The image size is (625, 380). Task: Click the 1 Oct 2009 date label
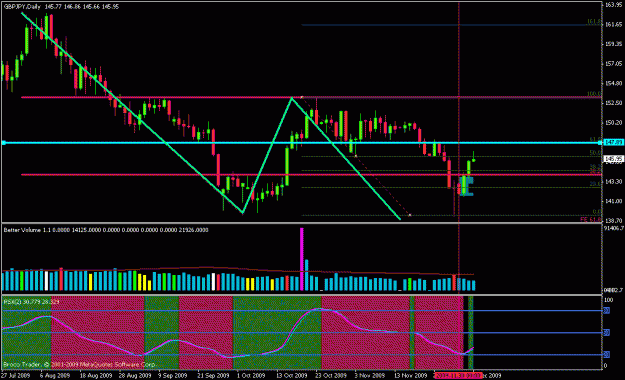(251, 376)
